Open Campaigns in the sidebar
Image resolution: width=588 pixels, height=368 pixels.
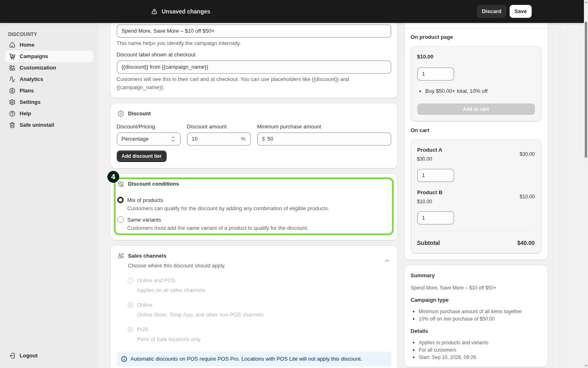pos(49,56)
